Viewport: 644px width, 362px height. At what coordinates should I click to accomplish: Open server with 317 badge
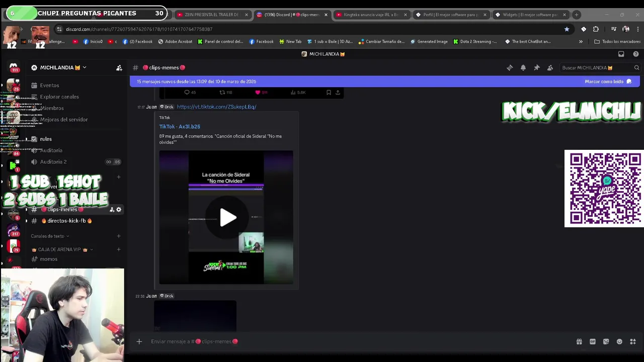click(x=14, y=230)
